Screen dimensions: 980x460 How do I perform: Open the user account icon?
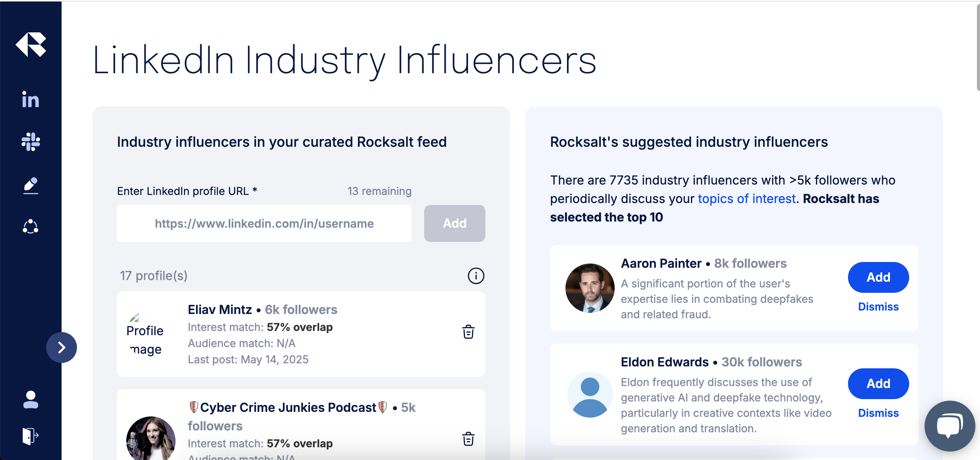pyautogui.click(x=31, y=400)
